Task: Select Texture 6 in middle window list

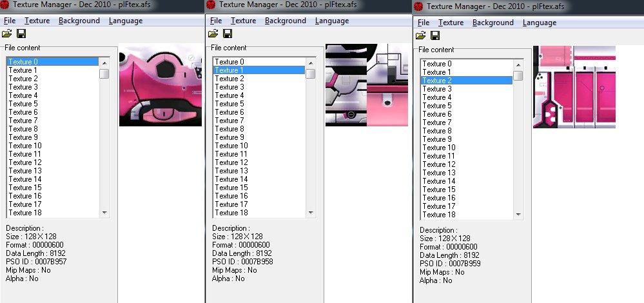Action: (x=259, y=112)
